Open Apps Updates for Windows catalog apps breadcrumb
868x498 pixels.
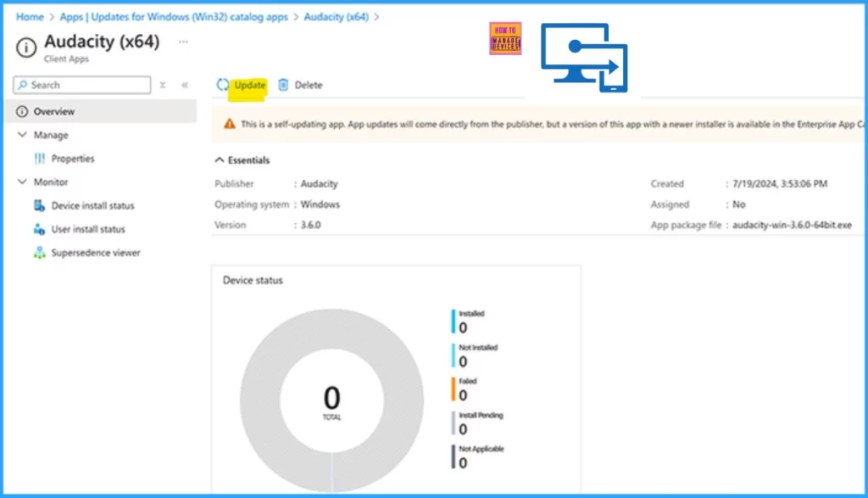tap(174, 17)
